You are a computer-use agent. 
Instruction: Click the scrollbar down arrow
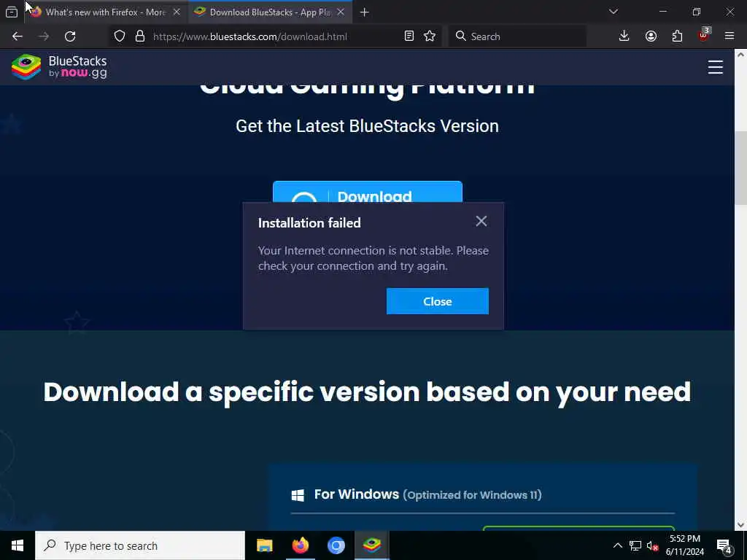pyautogui.click(x=740, y=525)
